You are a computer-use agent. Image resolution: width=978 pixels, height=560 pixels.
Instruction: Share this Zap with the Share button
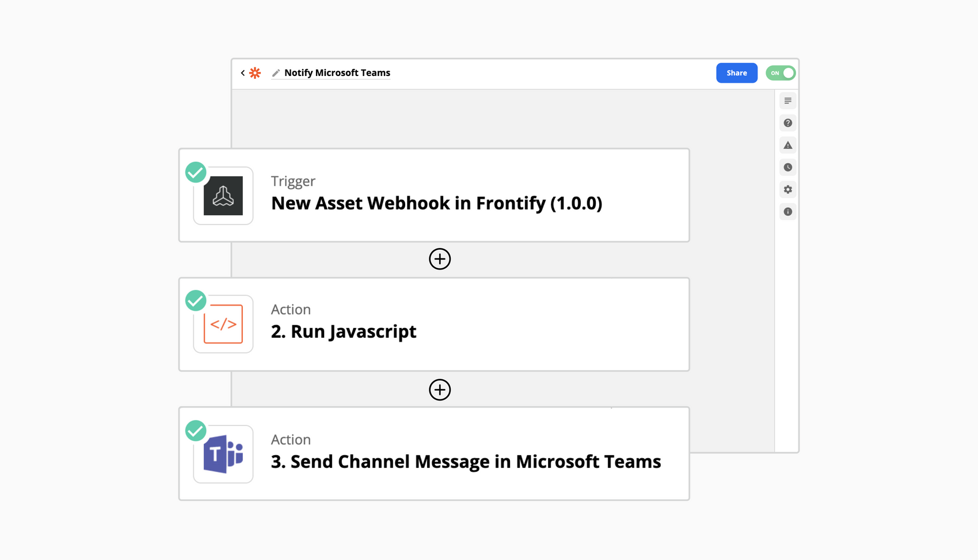point(736,73)
